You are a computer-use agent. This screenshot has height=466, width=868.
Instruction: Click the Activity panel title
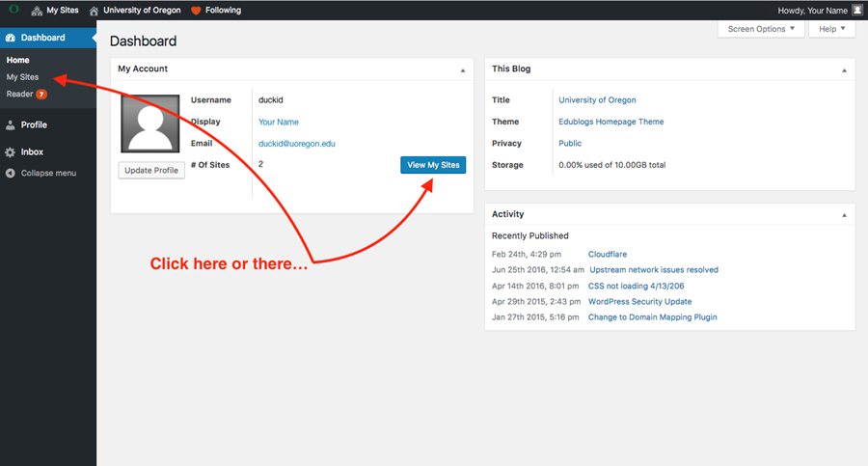click(507, 214)
